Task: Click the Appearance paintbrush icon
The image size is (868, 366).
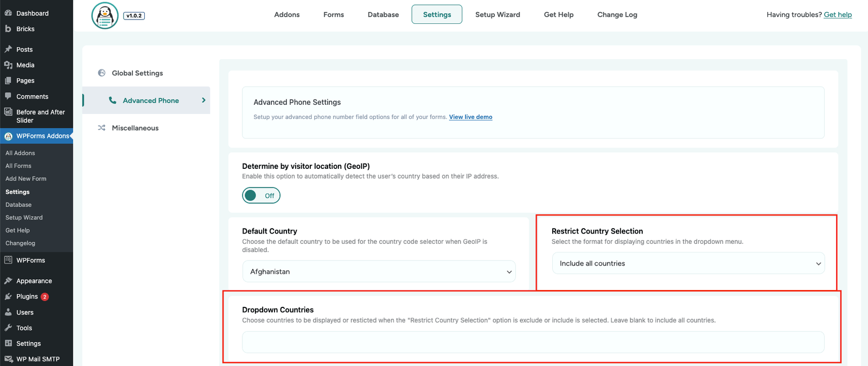Action: point(8,281)
